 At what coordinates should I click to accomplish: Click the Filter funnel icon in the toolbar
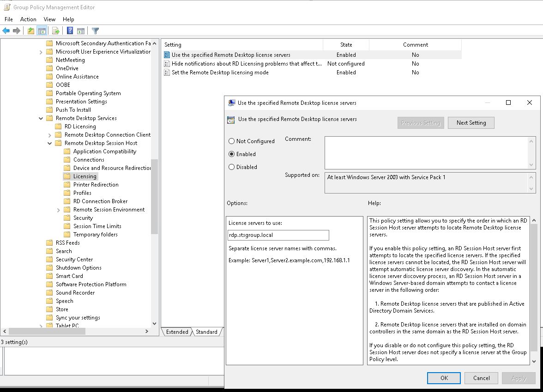click(95, 30)
